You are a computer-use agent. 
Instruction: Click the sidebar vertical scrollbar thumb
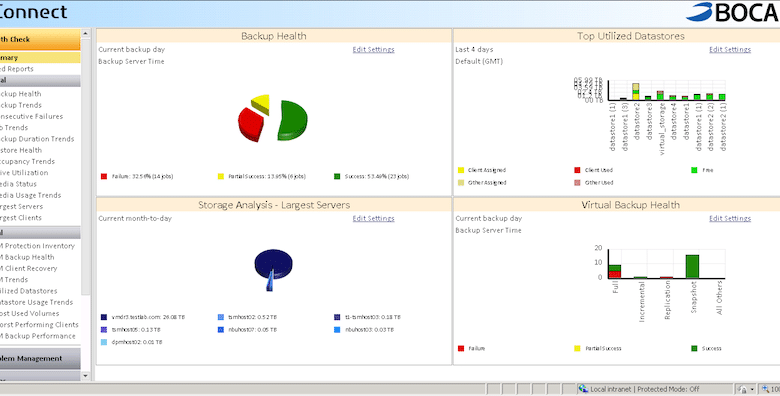click(86, 167)
